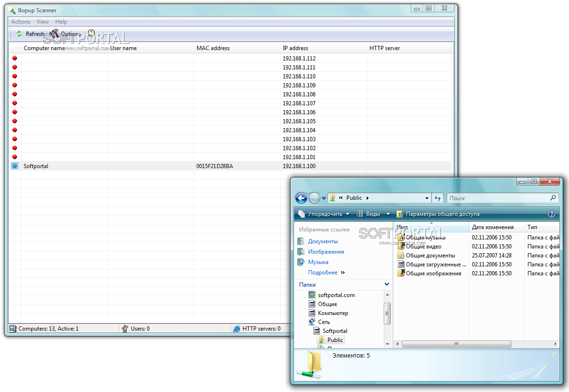Open the View menu
This screenshot has width=569, height=392.
point(43,22)
